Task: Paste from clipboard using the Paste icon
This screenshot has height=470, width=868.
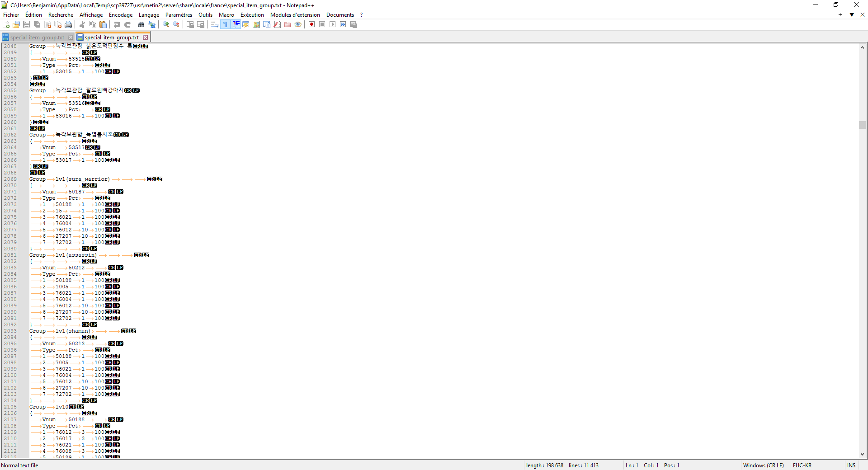Action: 103,24
